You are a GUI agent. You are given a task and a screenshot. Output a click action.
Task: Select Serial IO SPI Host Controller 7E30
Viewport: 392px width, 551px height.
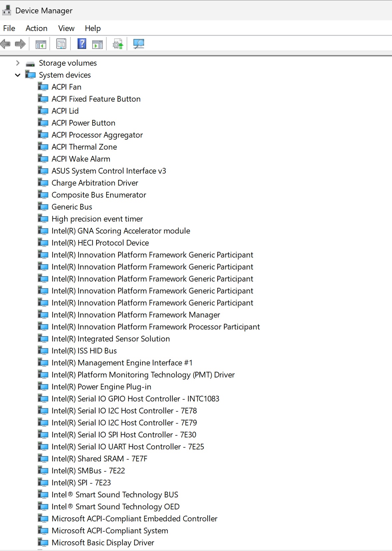pos(124,435)
